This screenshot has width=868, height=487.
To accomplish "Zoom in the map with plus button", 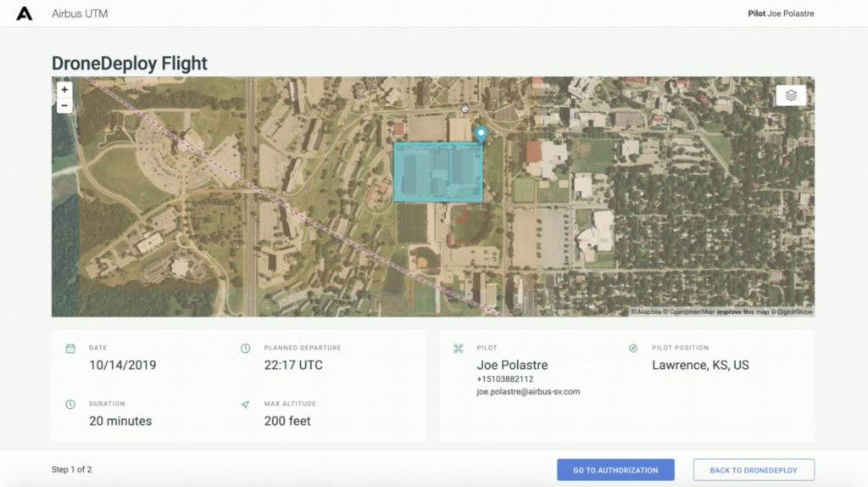I will 64,89.
